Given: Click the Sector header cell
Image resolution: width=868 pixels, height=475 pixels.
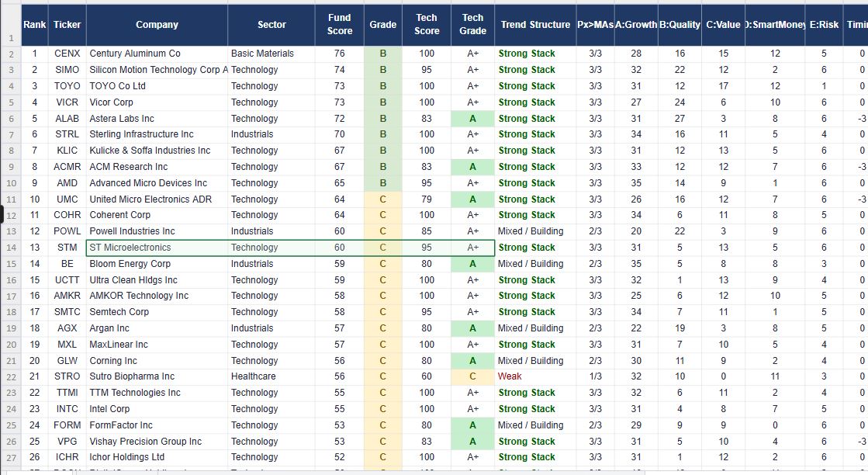Looking at the screenshot, I should tap(271, 25).
